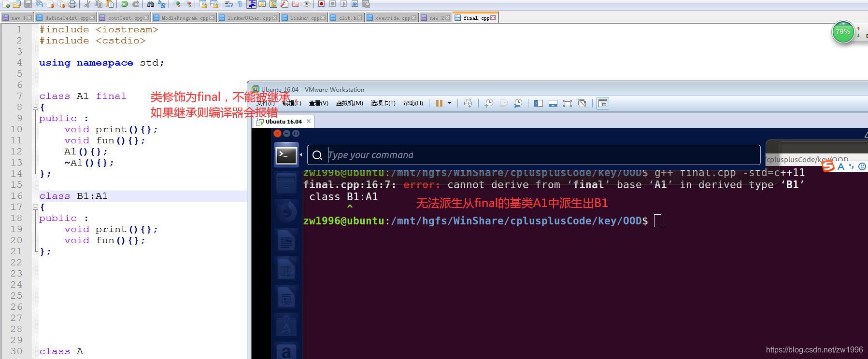This screenshot has height=359, width=868.
Task: Click the Ubuntu Software launcher icon
Action: point(286,327)
